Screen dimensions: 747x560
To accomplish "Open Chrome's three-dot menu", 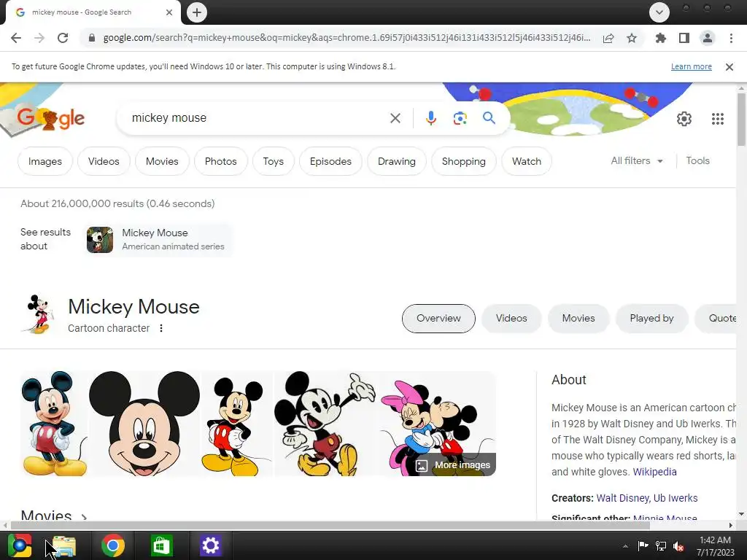I will point(731,38).
